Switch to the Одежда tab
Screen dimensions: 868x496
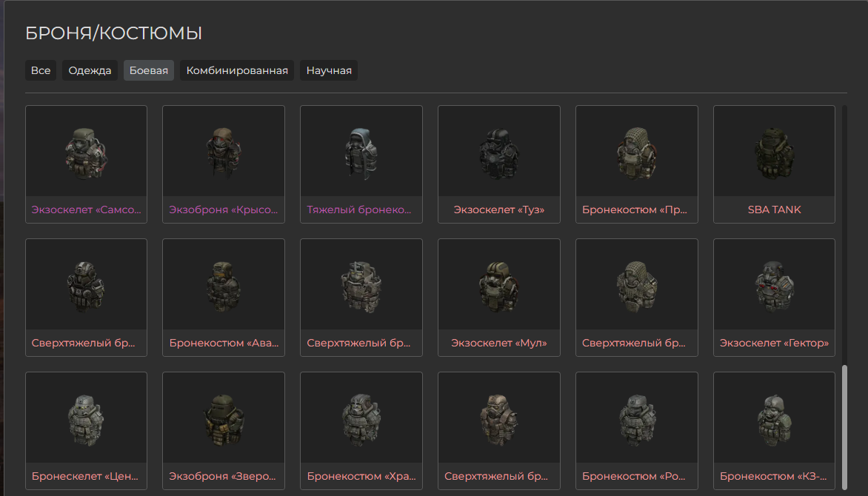coord(90,70)
